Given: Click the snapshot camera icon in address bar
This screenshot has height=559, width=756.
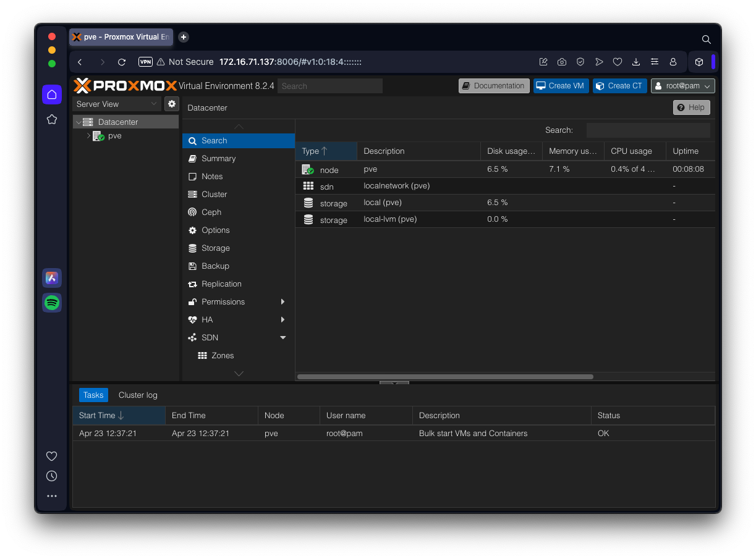Looking at the screenshot, I should tap(562, 62).
